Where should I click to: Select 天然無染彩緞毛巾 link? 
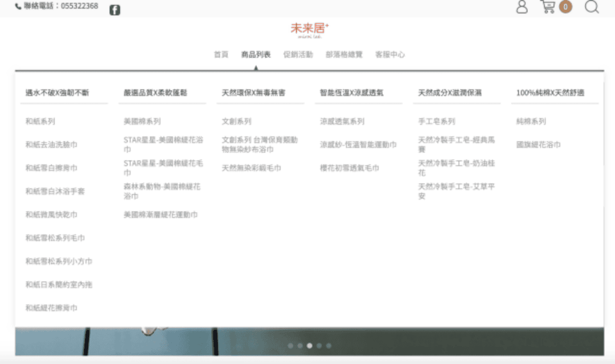pos(251,168)
